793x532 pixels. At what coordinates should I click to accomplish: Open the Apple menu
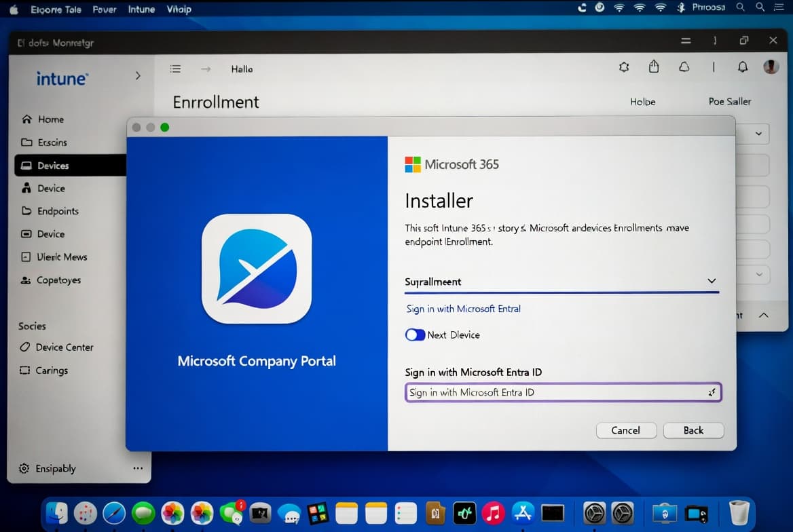14,9
